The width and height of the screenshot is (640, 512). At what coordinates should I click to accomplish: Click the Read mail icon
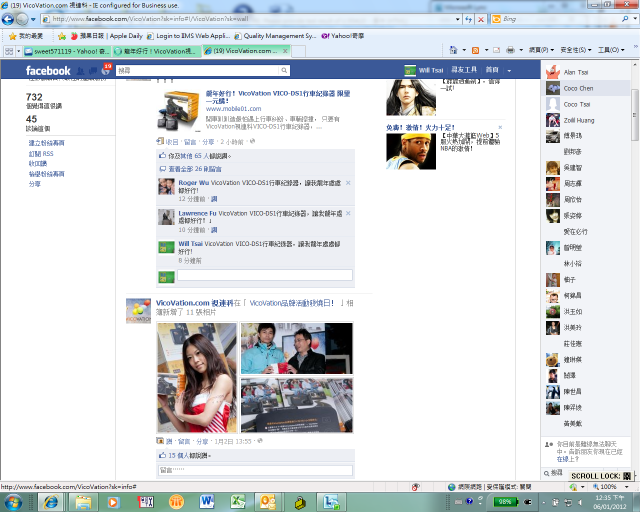(497, 50)
